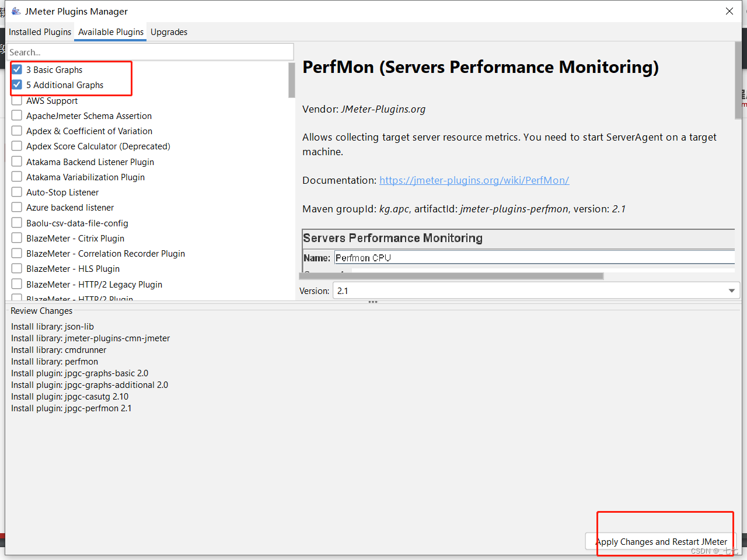Click Apply Changes and Restart JMeter
The height and width of the screenshot is (560, 747).
pyautogui.click(x=661, y=541)
